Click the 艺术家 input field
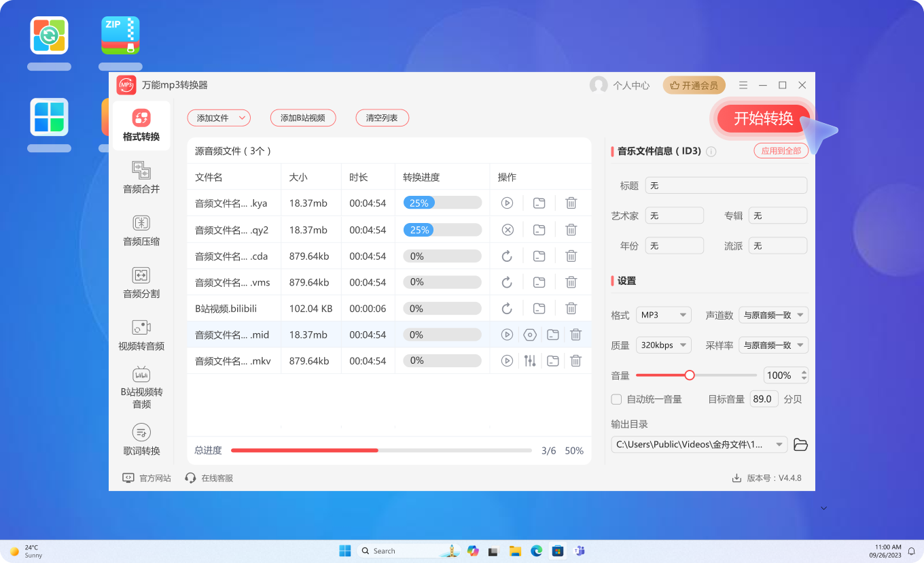Viewport: 924px width, 563px height. [x=675, y=216]
